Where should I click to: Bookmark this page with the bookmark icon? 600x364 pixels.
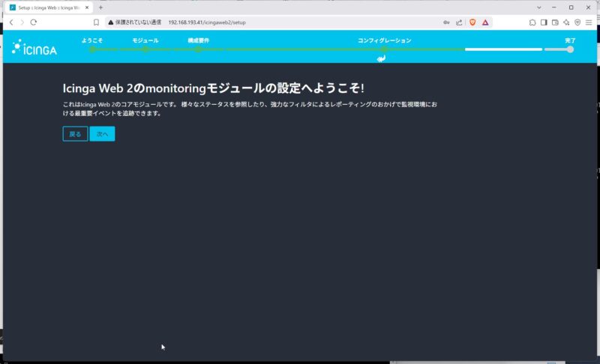pyautogui.click(x=96, y=22)
